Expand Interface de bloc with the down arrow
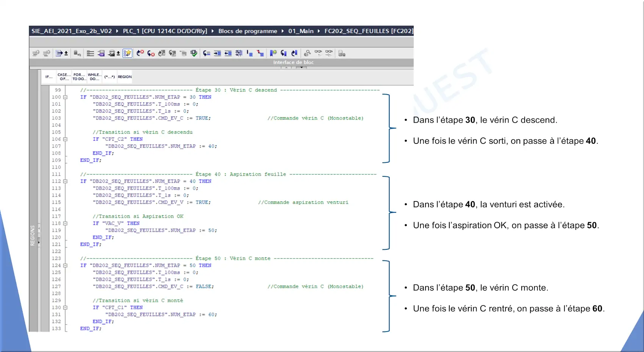Screen dimensions: 644x352 302,67
